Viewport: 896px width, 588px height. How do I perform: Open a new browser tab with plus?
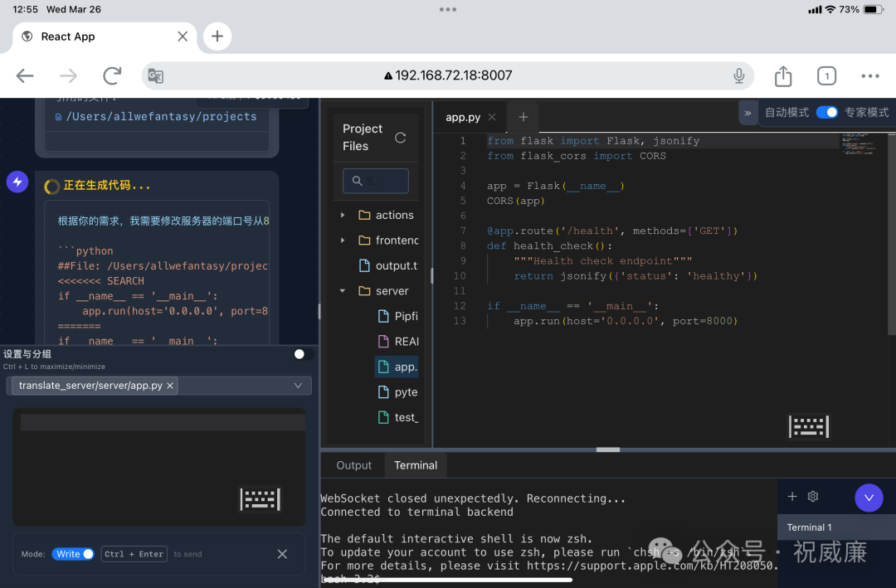217,36
